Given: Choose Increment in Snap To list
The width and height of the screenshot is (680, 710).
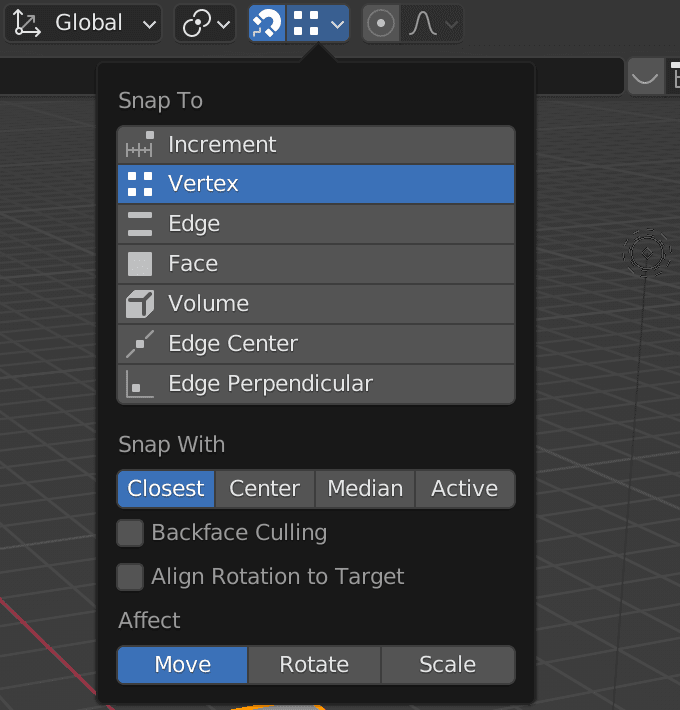Looking at the screenshot, I should point(316,145).
